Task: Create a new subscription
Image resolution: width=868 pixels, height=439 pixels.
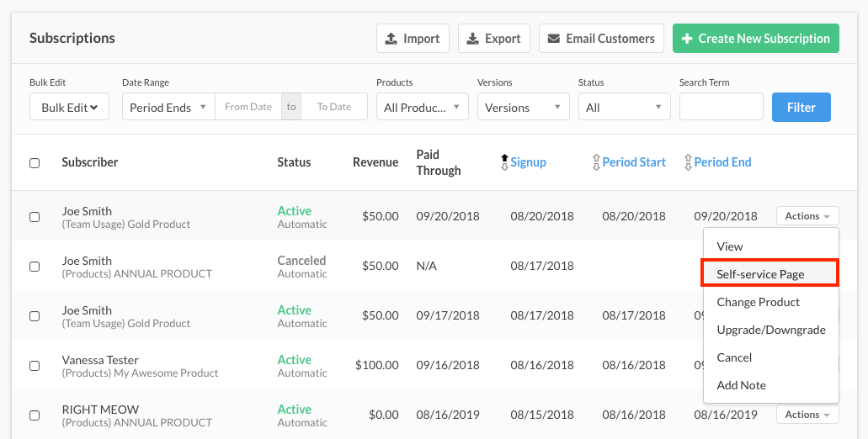Action: coord(756,38)
